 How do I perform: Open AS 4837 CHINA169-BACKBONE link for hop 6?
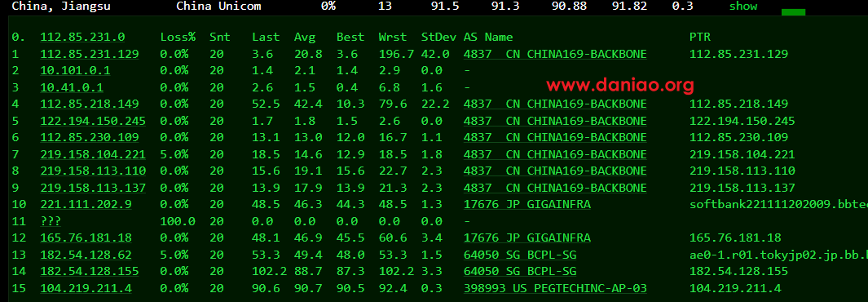point(555,137)
